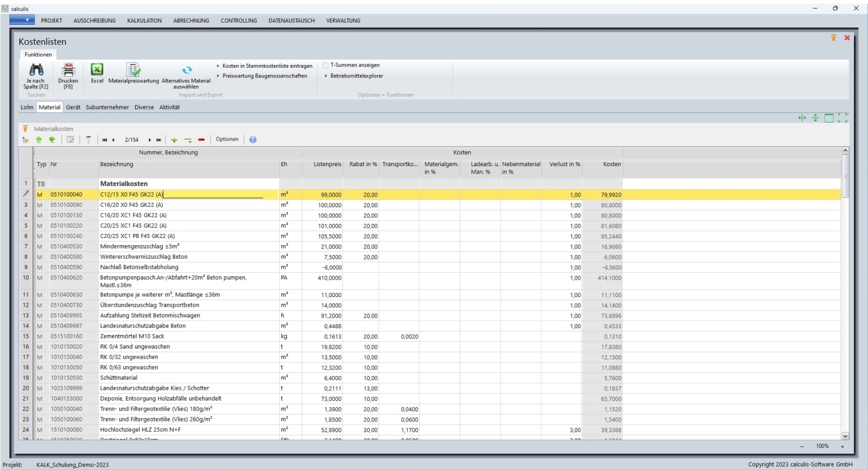Image resolution: width=868 pixels, height=470 pixels.
Task: Click the binoculars search by column icon
Action: 36,70
